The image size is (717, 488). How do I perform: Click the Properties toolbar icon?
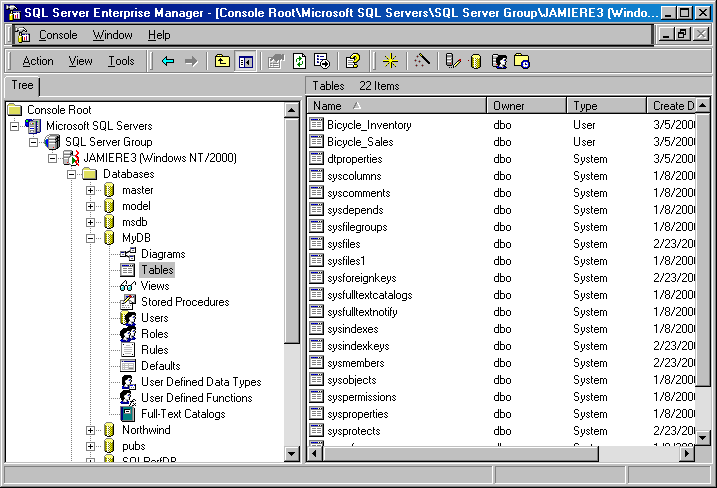tap(276, 61)
